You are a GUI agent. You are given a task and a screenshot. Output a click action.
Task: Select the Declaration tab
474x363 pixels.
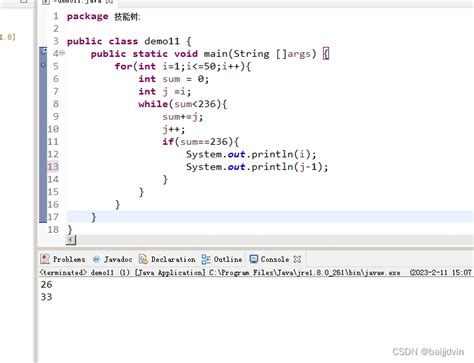click(x=167, y=259)
